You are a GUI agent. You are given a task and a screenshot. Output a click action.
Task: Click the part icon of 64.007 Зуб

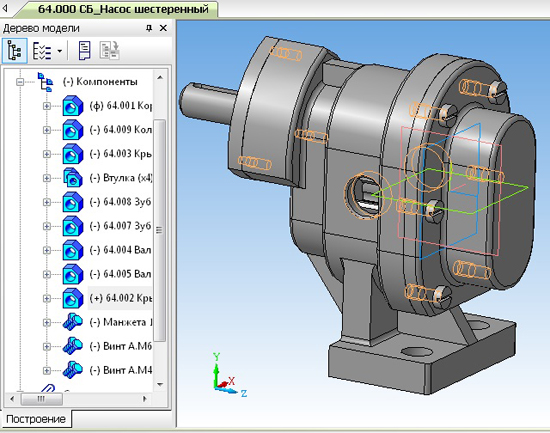point(73,226)
